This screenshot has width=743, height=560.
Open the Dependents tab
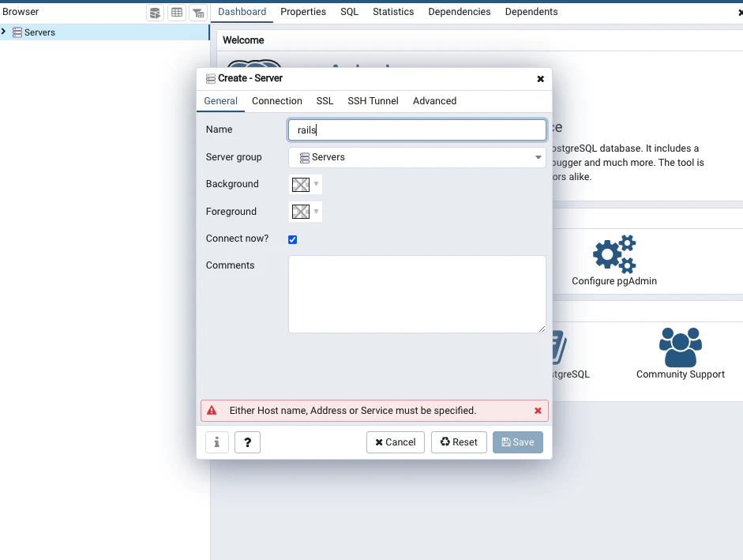tap(531, 12)
